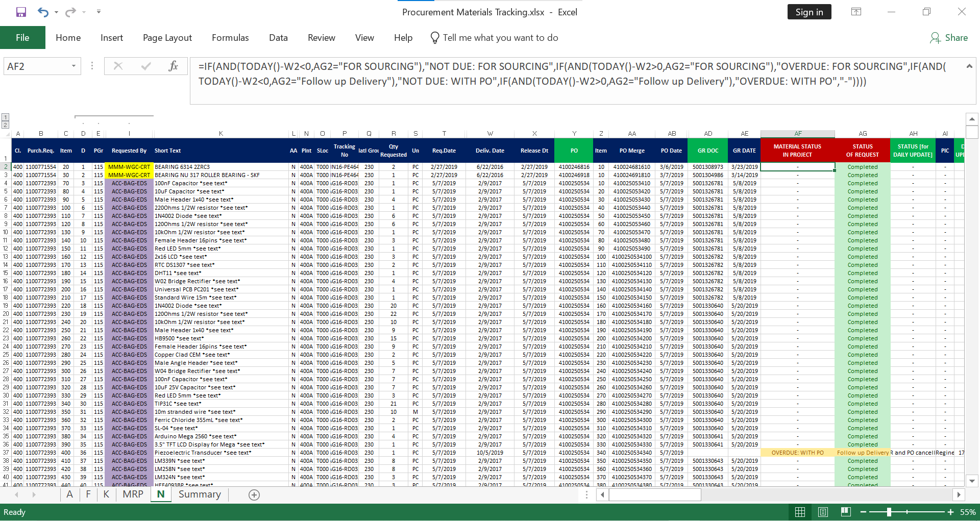This screenshot has width=980, height=521.
Task: Click the STATUS OF REQUEST header cell
Action: point(863,151)
